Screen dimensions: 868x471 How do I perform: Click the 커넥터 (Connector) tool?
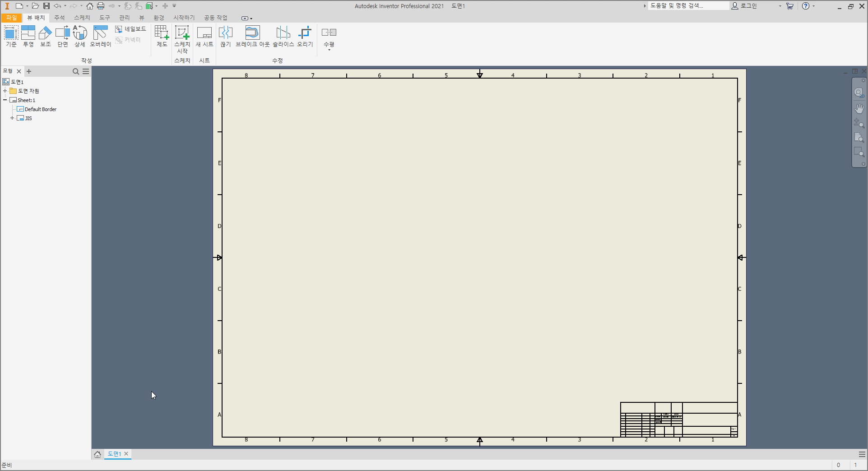click(x=128, y=40)
